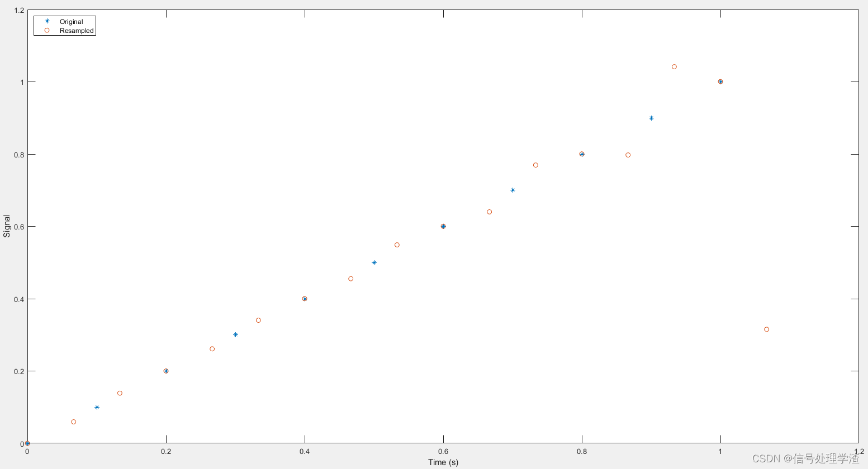This screenshot has width=868, height=469.
Task: Pick the Resampled circle near time 0.27
Action: tap(212, 349)
